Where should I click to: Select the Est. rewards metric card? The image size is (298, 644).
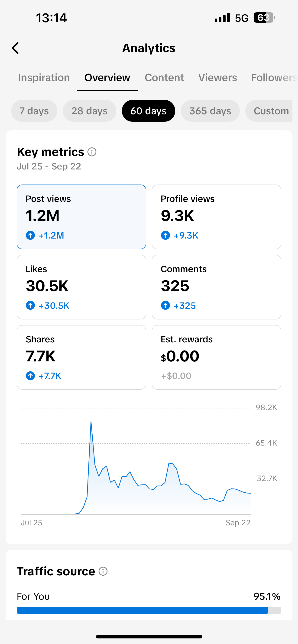tap(217, 357)
